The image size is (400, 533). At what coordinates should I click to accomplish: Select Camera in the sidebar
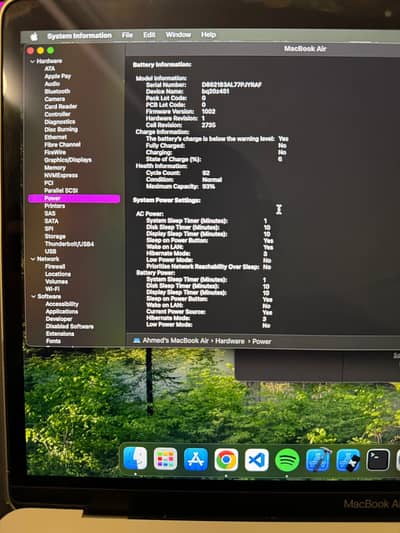coord(54,99)
